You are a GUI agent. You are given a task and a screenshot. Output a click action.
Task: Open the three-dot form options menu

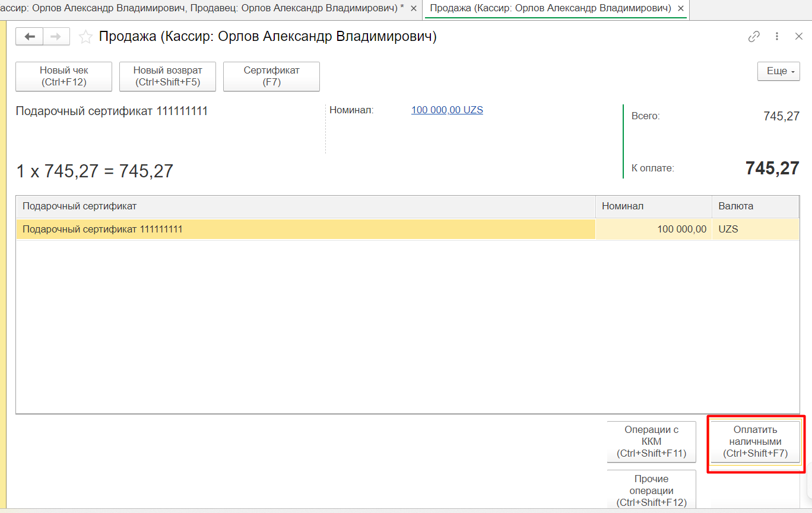click(777, 37)
